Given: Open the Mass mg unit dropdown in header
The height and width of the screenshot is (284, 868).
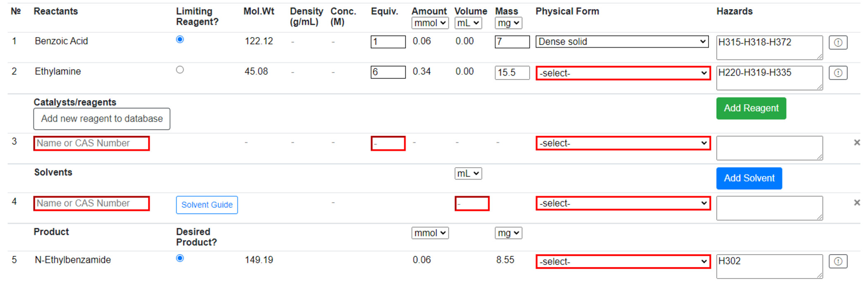Looking at the screenshot, I should [508, 23].
